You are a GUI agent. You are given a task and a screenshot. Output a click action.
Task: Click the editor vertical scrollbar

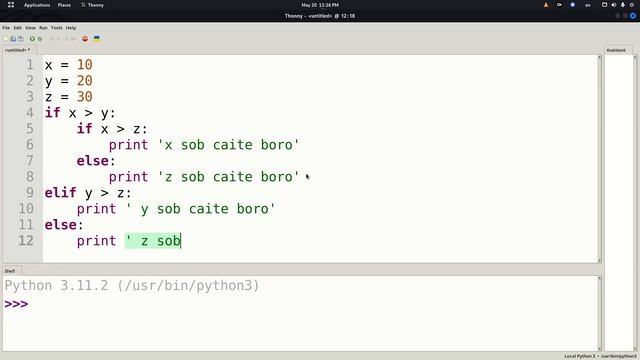pos(599,159)
